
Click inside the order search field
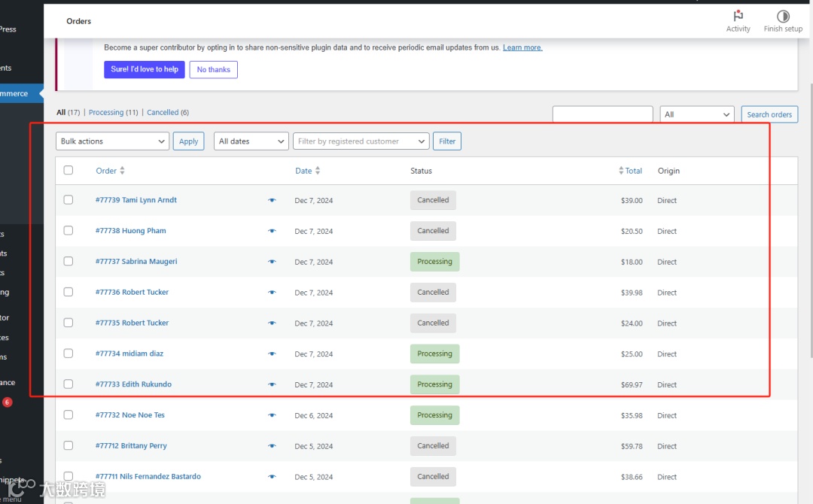pos(602,114)
